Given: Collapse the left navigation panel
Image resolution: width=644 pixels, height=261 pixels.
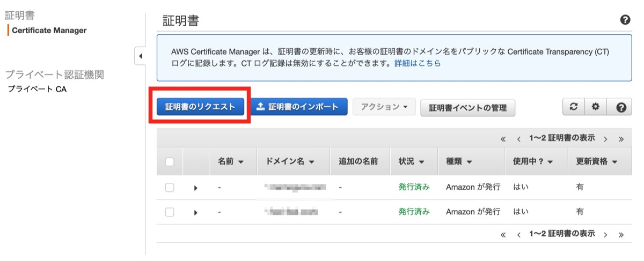Looking at the screenshot, I should (x=140, y=56).
